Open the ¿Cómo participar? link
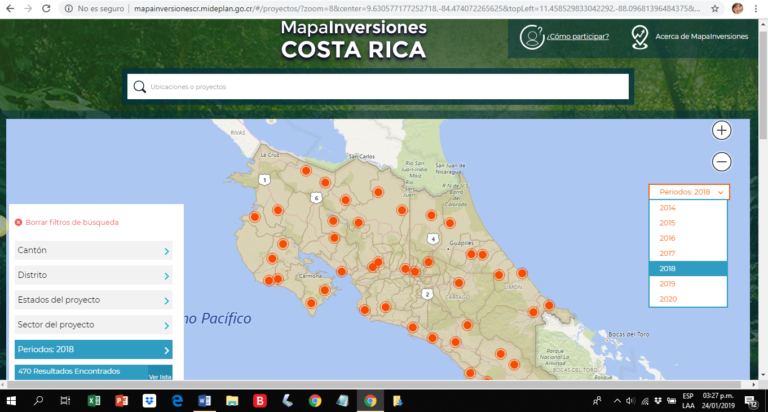The width and height of the screenshot is (768, 412). 584,37
